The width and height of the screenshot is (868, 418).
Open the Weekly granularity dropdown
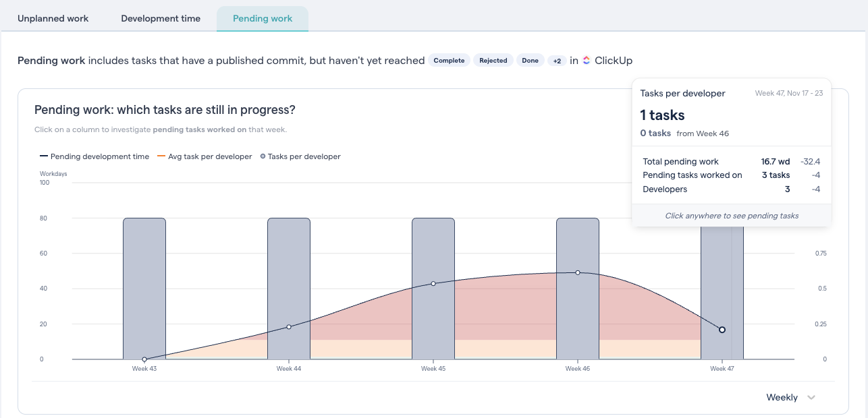(x=782, y=397)
